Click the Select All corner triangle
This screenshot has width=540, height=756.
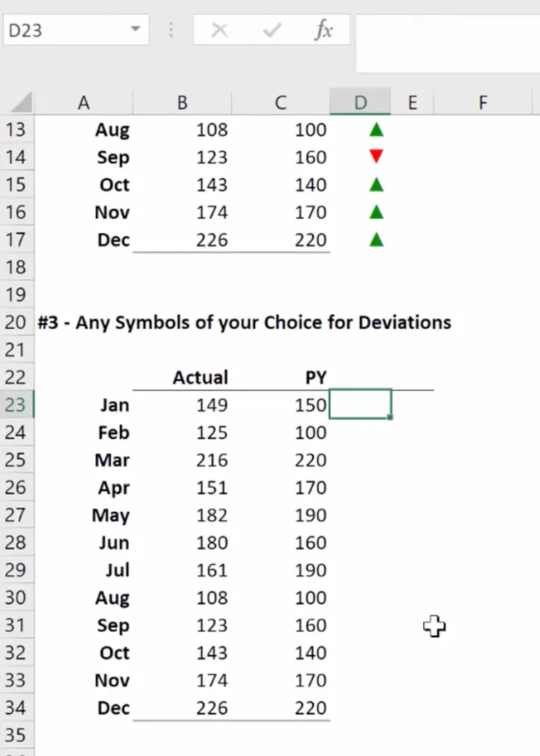click(22, 103)
